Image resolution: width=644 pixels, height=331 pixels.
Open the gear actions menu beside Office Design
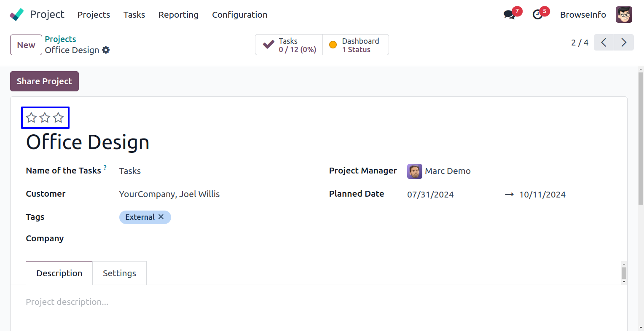[106, 50]
